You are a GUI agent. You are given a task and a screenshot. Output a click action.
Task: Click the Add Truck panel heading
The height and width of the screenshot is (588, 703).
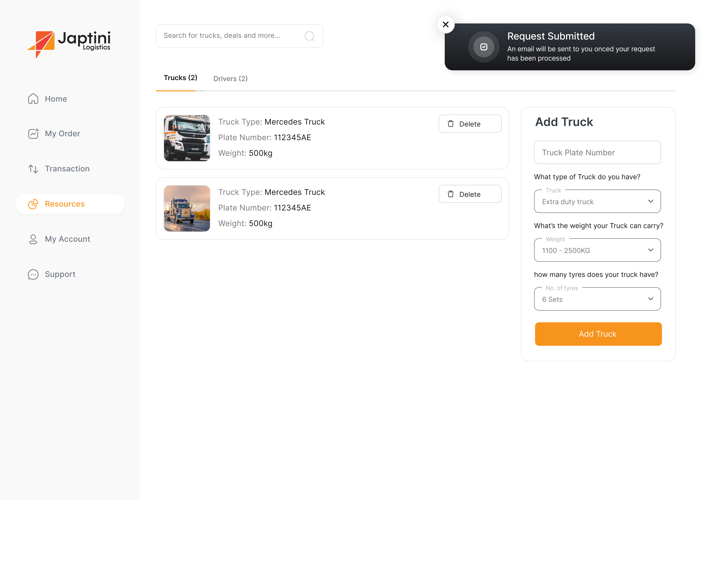tap(564, 122)
